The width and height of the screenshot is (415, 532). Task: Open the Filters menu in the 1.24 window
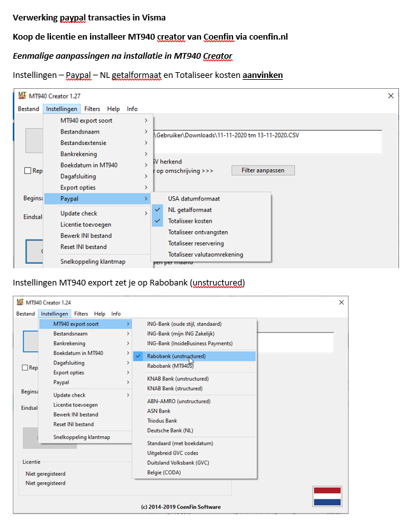[x=81, y=314]
